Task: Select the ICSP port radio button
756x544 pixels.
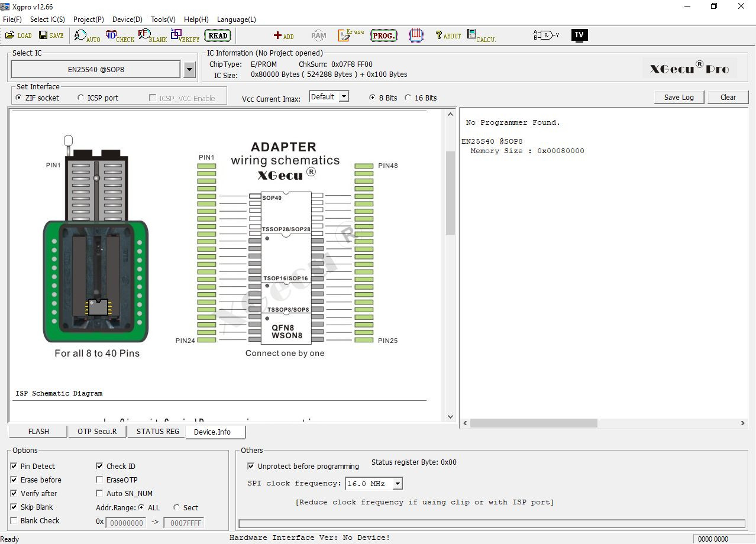Action: tap(81, 98)
